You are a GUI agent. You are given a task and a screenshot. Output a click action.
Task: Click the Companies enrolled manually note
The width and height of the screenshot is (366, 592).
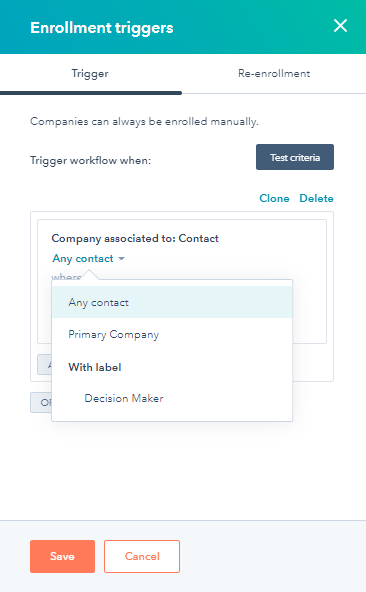click(x=144, y=122)
